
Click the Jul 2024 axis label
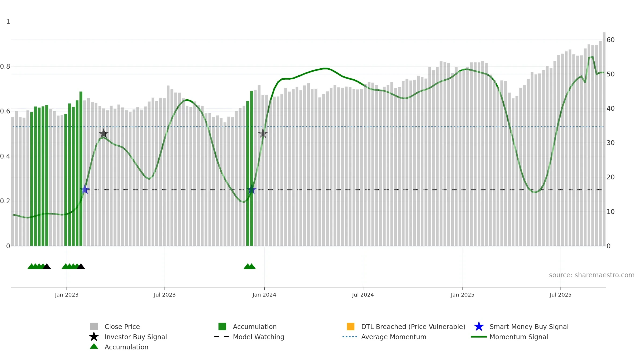363,295
